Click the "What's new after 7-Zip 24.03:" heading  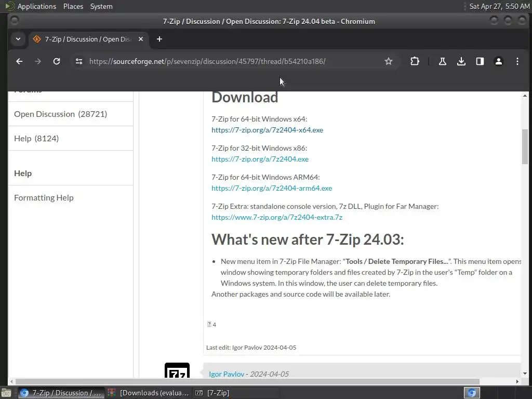[x=308, y=240]
